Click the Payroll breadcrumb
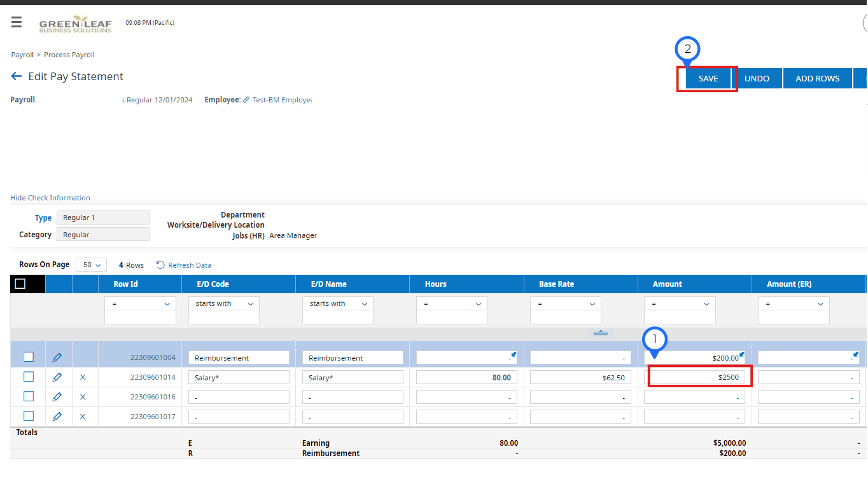The height and width of the screenshot is (477, 868). click(22, 55)
